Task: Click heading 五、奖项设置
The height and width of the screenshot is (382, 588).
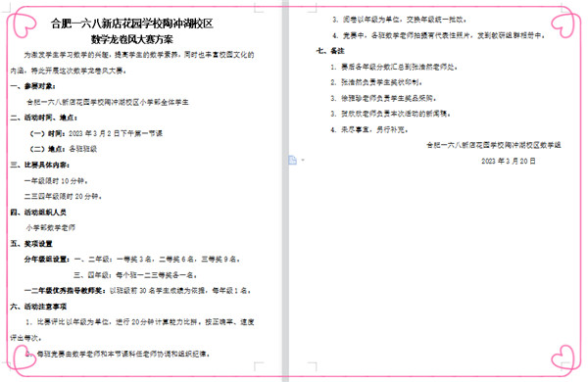Action: 31,244
